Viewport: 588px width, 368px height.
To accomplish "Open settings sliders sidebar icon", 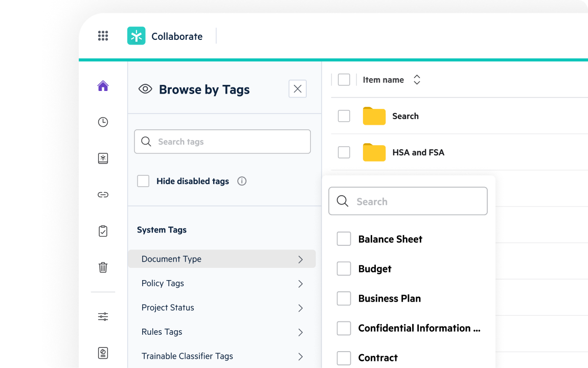I will 103,317.
